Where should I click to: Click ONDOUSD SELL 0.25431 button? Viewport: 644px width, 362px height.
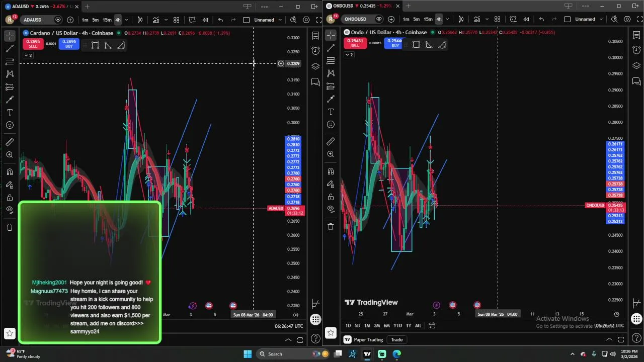[x=355, y=43]
